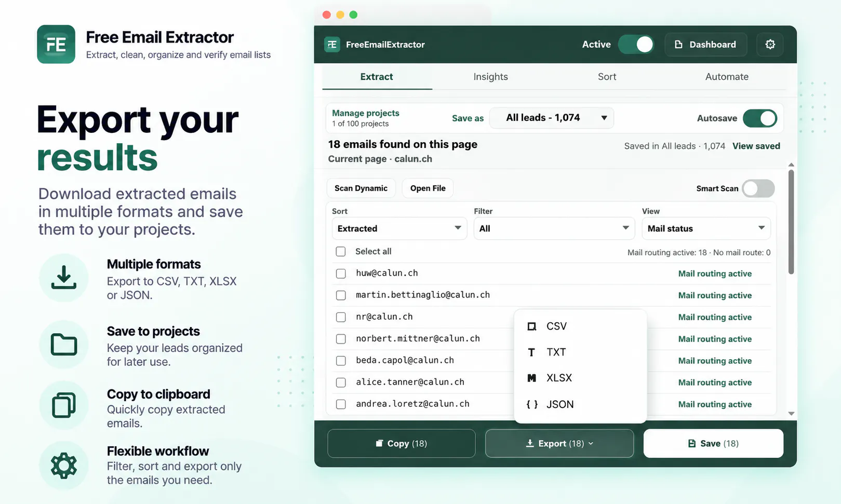The image size is (841, 504).
Task: Expand the Filter dropdown set to All
Action: pos(554,228)
